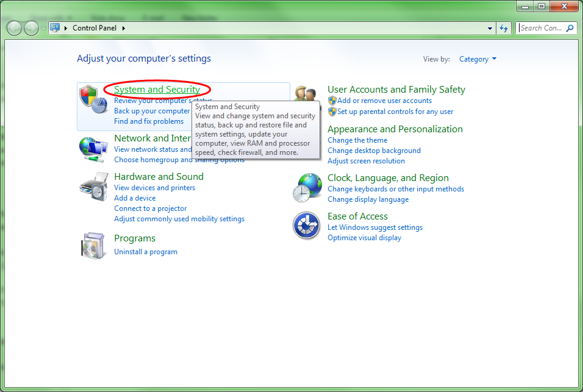Viewport: 583px width, 392px height.
Task: Click Connect to a projector link
Action: (x=150, y=208)
